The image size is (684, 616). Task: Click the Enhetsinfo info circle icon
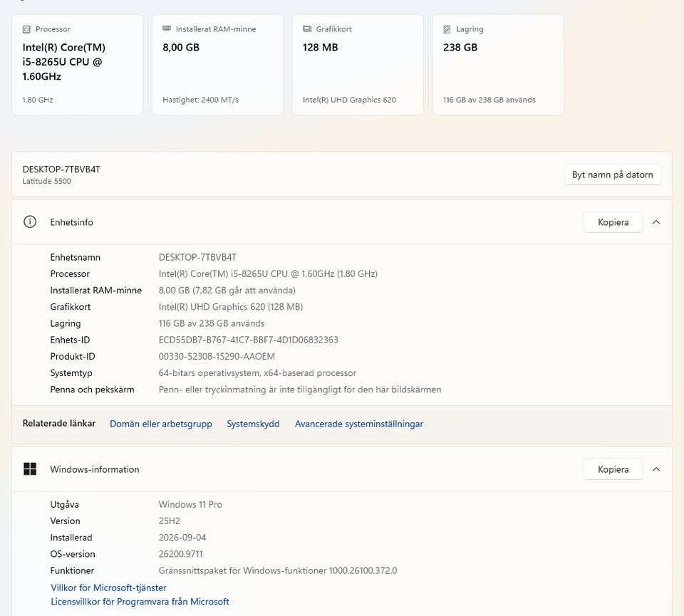(x=30, y=222)
